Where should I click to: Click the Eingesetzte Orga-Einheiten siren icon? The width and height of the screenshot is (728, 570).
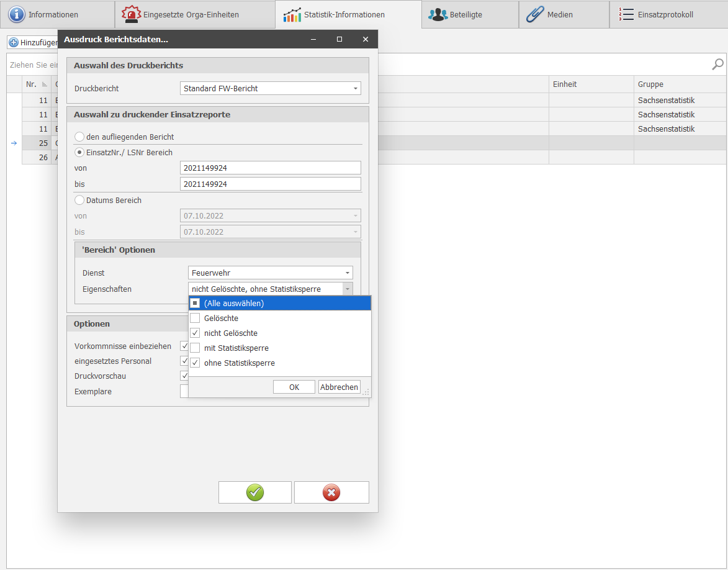click(x=131, y=14)
